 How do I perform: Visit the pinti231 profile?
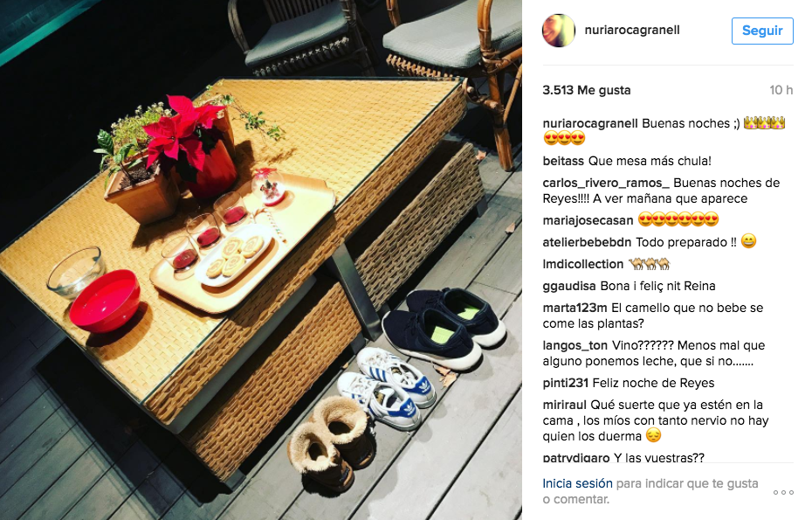tap(566, 383)
